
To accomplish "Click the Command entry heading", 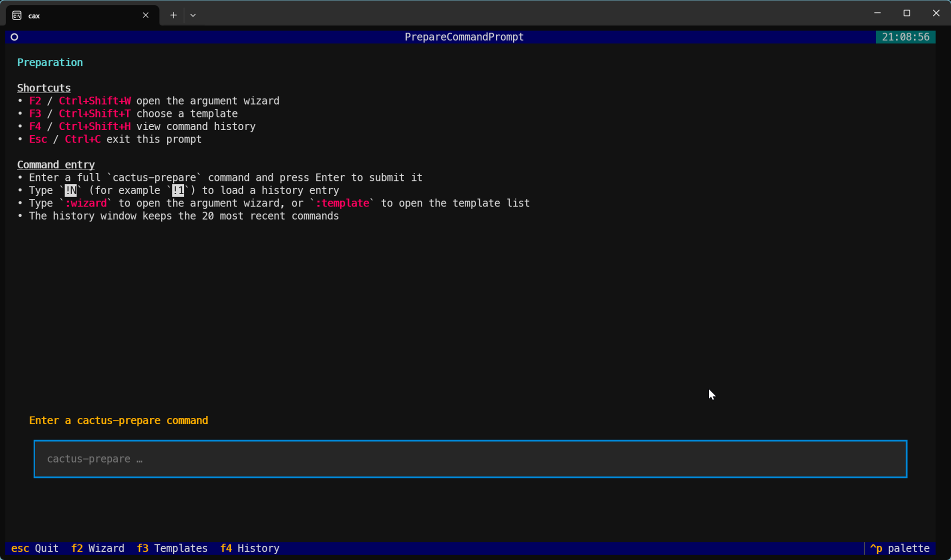I will pyautogui.click(x=56, y=165).
